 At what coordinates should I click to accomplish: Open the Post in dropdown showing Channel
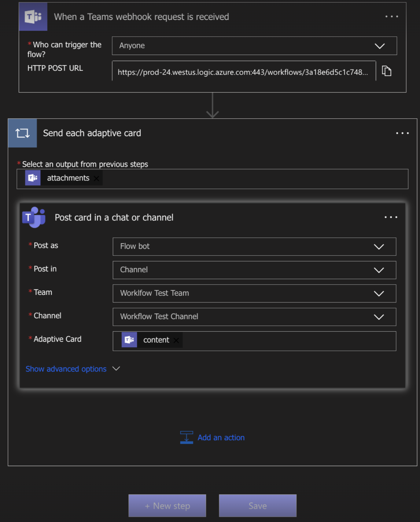(254, 270)
